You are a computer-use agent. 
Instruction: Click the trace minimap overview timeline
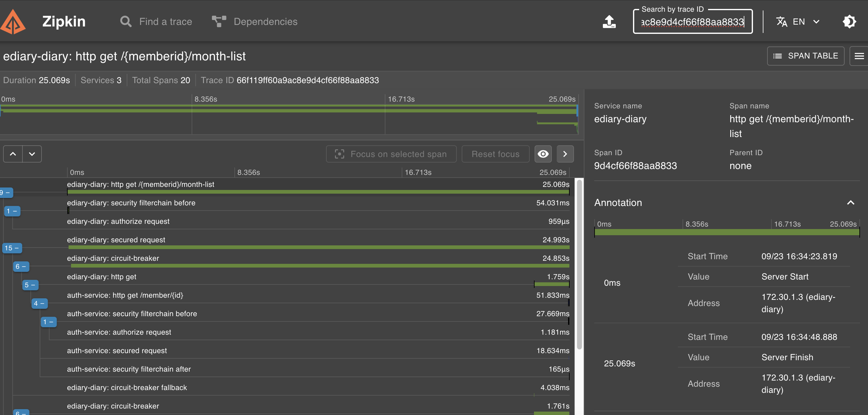pyautogui.click(x=289, y=119)
